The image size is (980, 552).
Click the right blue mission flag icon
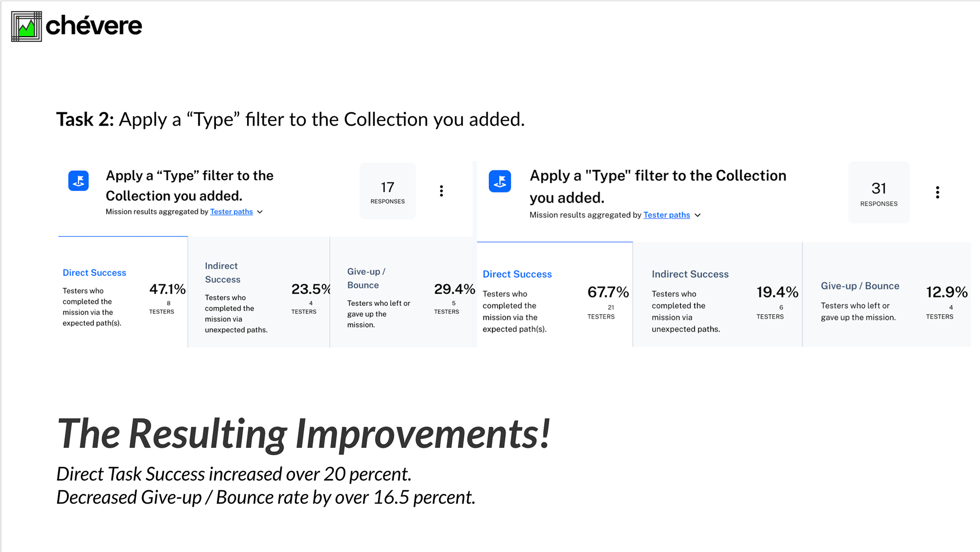[500, 181]
